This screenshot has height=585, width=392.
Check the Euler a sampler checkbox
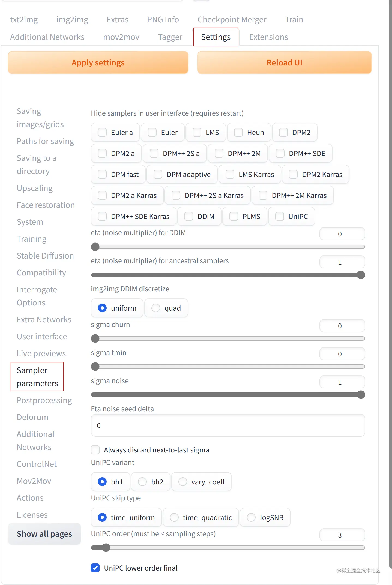pyautogui.click(x=102, y=133)
